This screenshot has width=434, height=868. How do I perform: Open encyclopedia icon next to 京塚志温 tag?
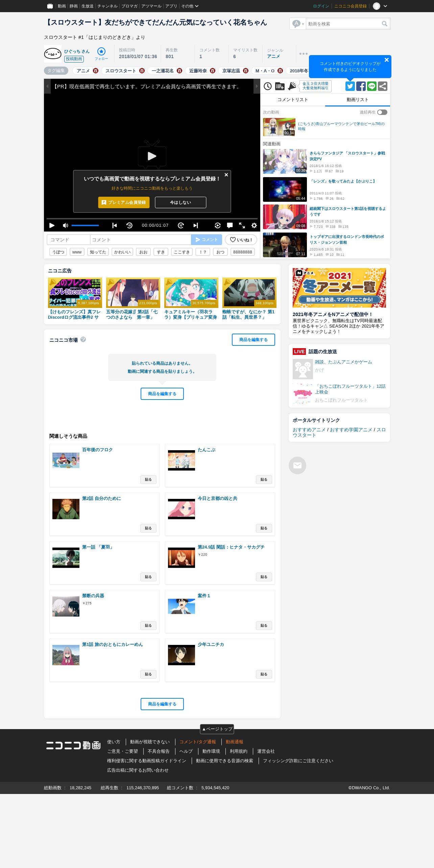coord(246,71)
